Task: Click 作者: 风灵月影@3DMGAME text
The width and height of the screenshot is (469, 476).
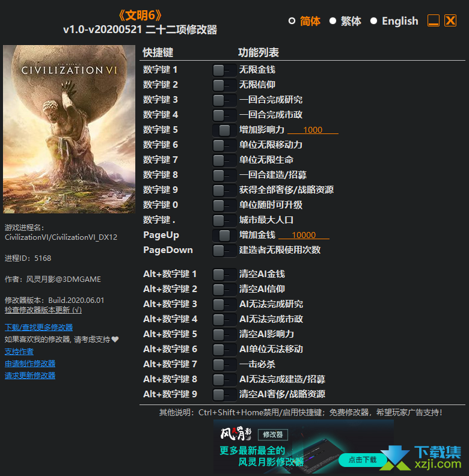Action: 53,279
